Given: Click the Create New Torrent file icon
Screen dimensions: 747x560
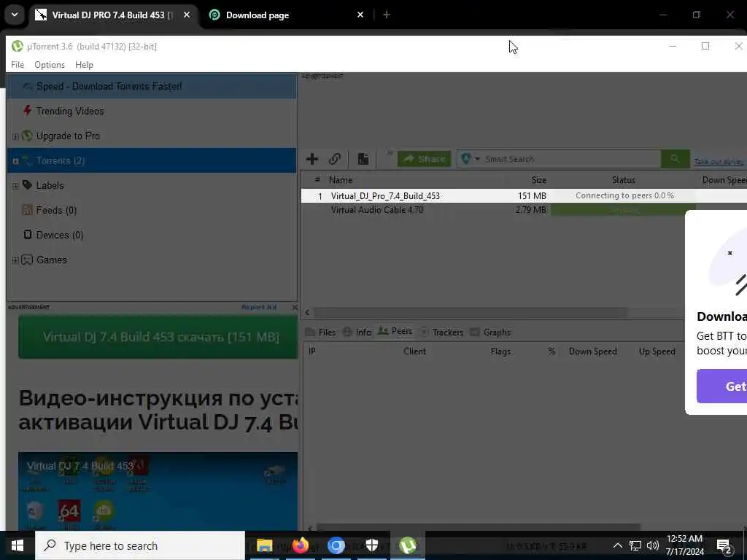Looking at the screenshot, I should pyautogui.click(x=363, y=159).
